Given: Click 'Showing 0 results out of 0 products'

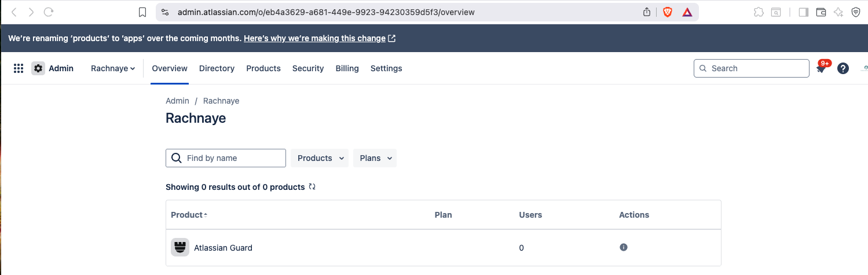Looking at the screenshot, I should (x=235, y=187).
